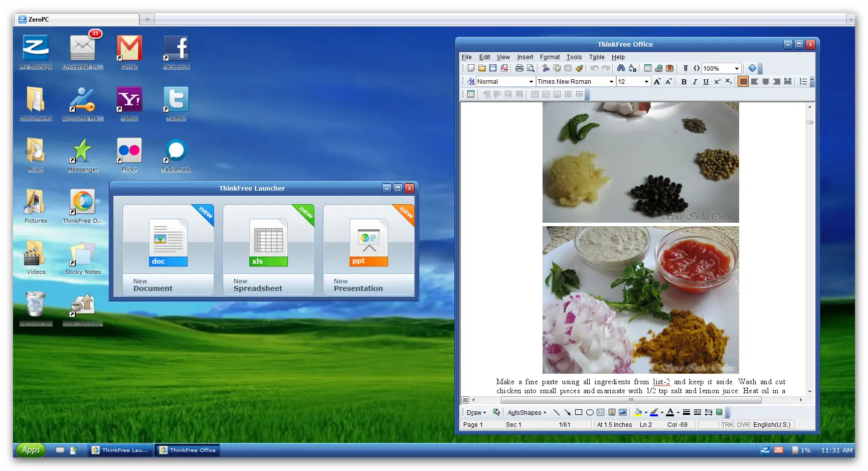The height and width of the screenshot is (471, 868).
Task: Toggle OVR overtype mode in status bar
Action: coord(743,424)
